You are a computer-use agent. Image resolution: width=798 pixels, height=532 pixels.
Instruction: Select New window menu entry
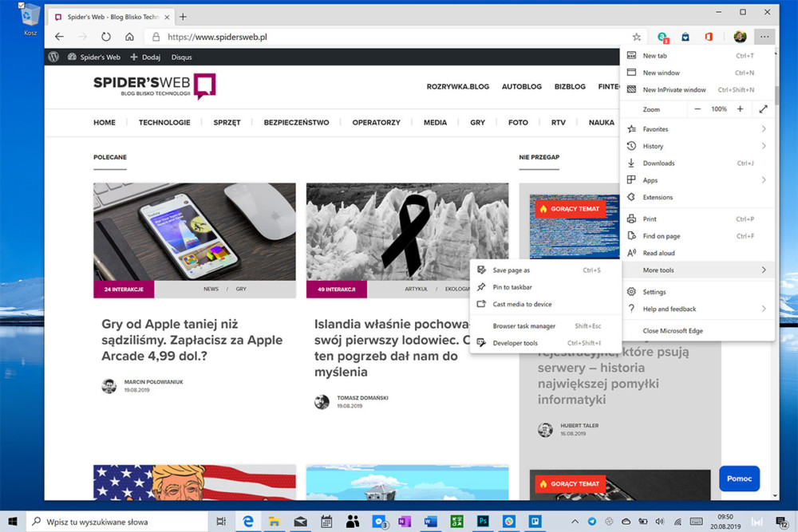[697, 73]
